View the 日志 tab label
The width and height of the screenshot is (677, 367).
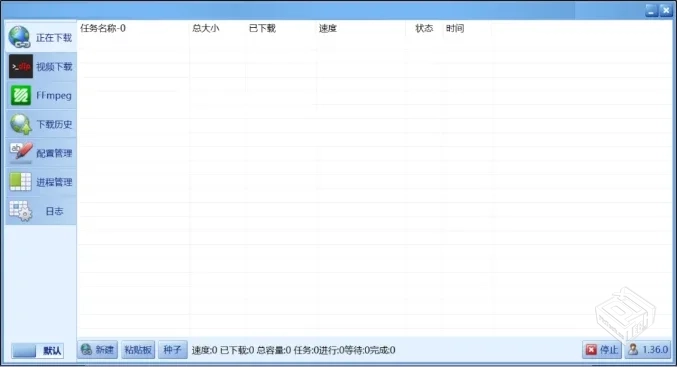54,211
